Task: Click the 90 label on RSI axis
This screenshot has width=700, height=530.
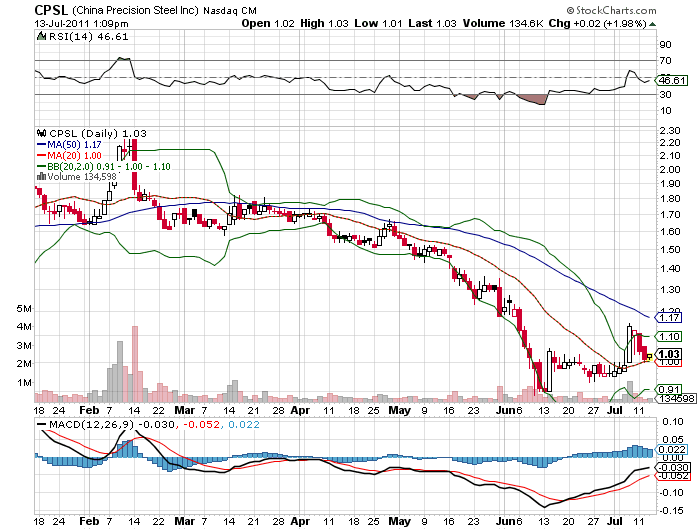Action: (665, 44)
